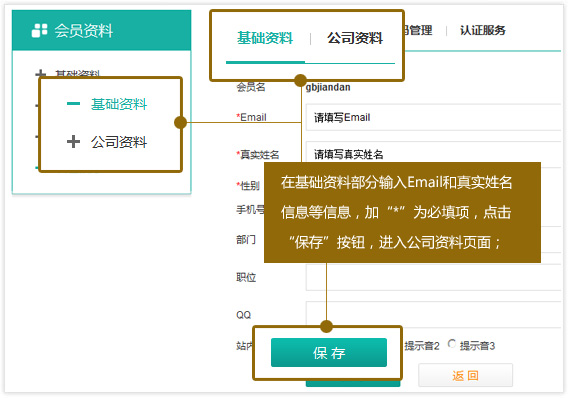Click the *Email field label
Image resolution: width=569 pixels, height=398 pixels.
251,117
